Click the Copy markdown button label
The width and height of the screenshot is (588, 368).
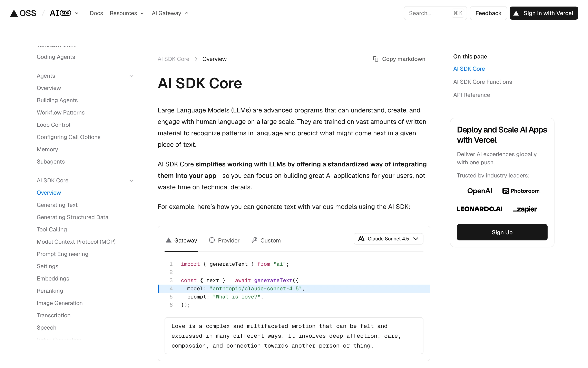(404, 59)
